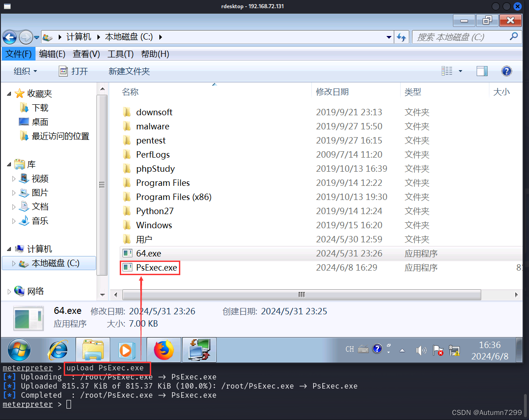The image size is (529, 420).
Task: Select 网络 in navigation pane
Action: tap(36, 291)
